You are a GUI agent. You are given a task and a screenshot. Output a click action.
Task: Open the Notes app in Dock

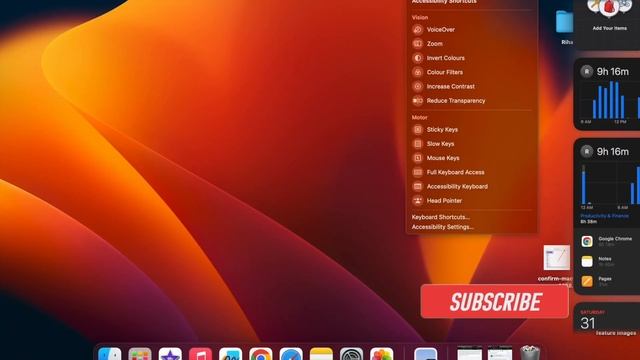click(321, 354)
